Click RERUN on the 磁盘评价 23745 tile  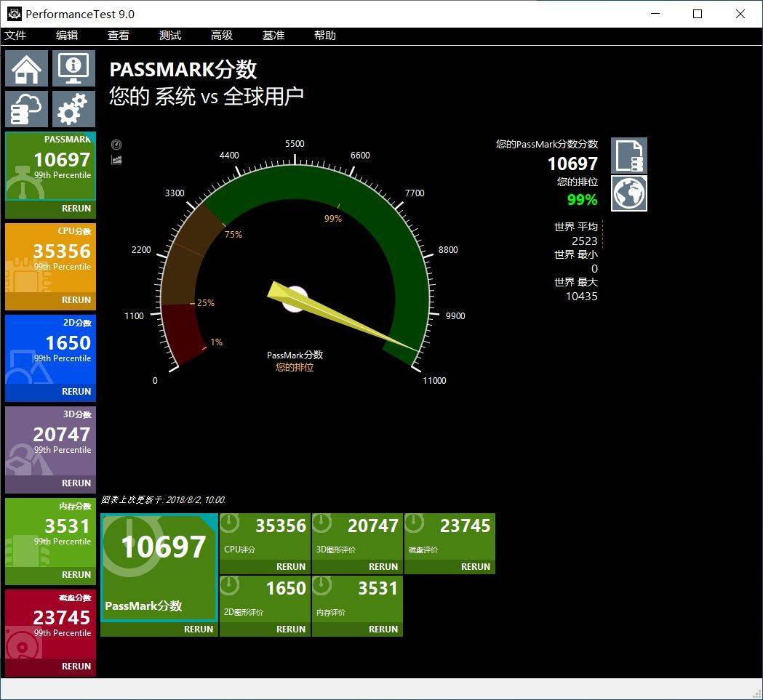tap(475, 566)
